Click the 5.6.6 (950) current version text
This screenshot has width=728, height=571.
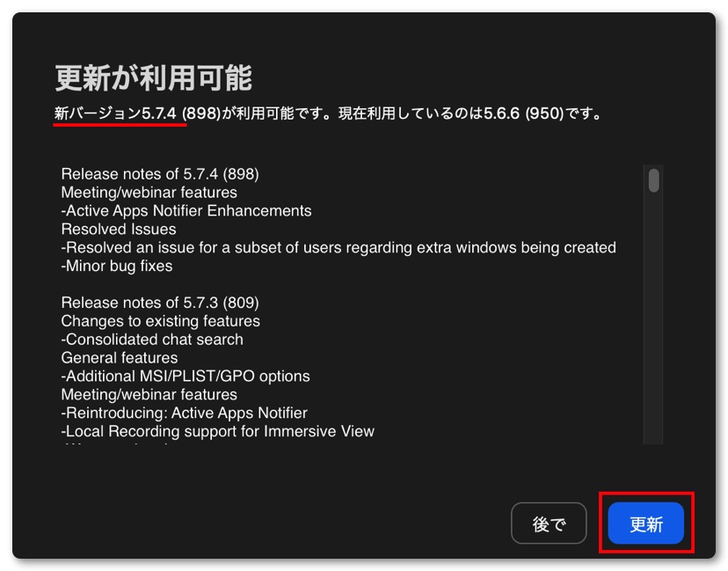523,113
